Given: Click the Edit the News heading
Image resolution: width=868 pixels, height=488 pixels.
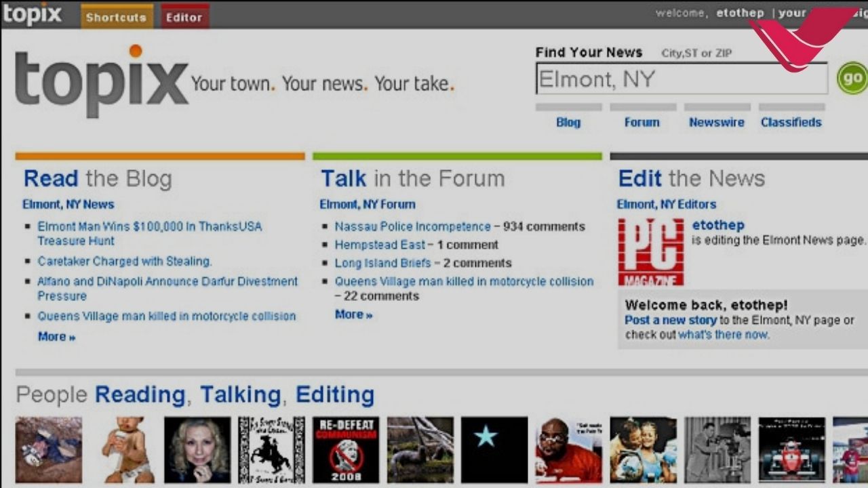Looking at the screenshot, I should 691,178.
